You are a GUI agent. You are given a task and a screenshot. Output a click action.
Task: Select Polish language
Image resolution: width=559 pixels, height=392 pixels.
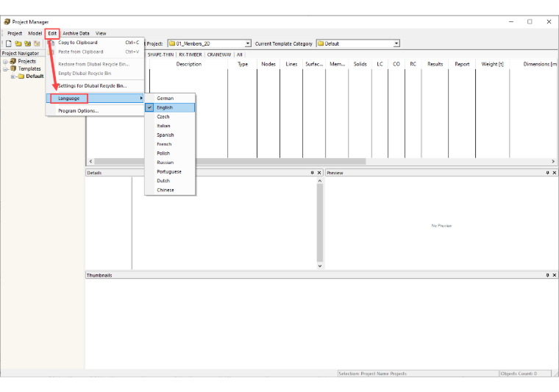170,153
